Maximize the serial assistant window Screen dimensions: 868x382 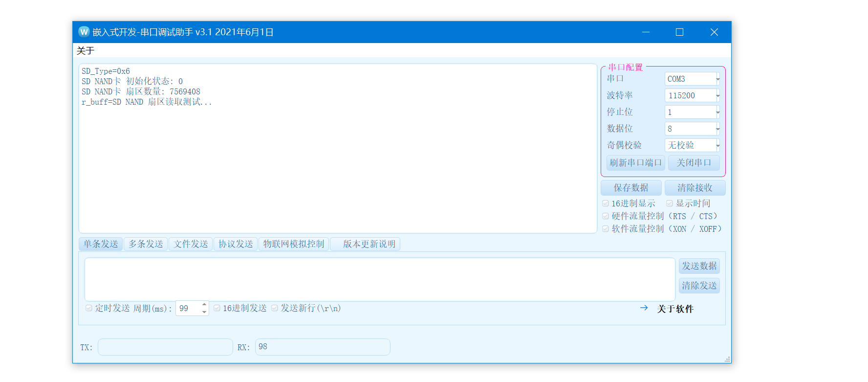click(x=679, y=32)
